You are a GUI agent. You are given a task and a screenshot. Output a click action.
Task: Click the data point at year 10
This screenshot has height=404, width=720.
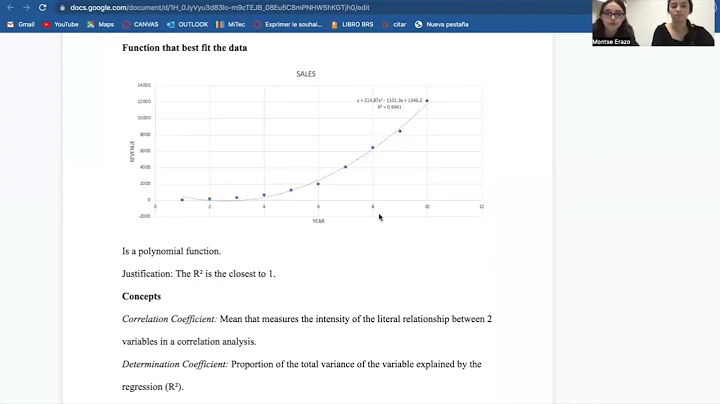tap(427, 101)
